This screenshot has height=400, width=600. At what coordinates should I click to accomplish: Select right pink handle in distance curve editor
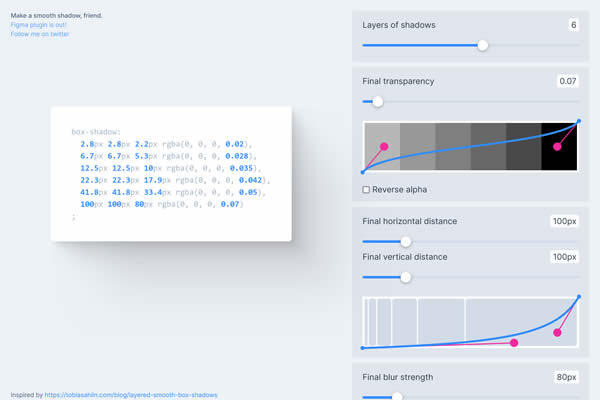coord(557,332)
